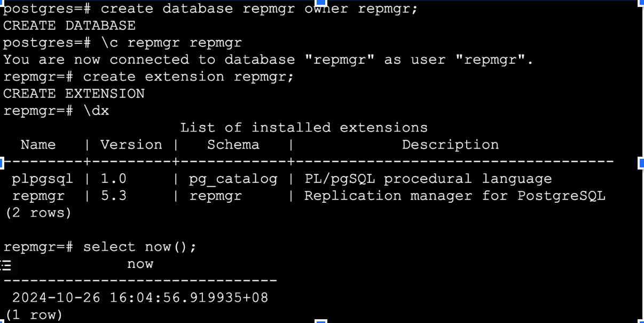Viewport: 644px width, 323px height.
Task: Click the top-right blue resize handle
Action: click(641, 2)
